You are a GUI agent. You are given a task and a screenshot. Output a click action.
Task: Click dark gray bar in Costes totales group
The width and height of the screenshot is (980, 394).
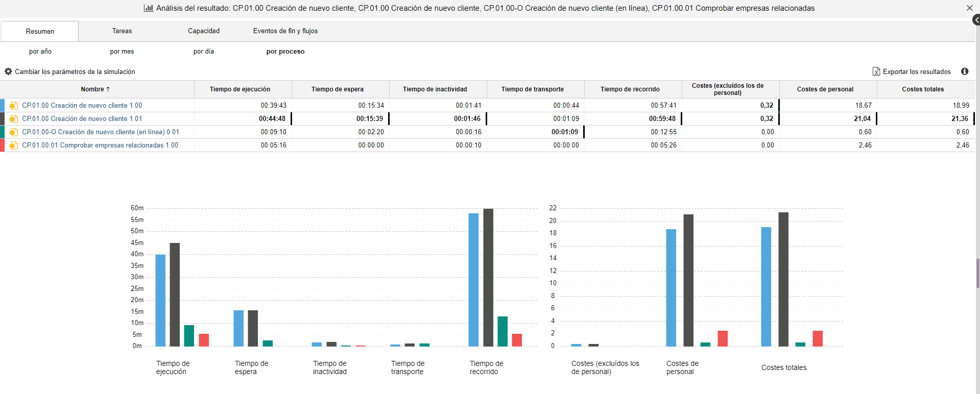coord(783,280)
